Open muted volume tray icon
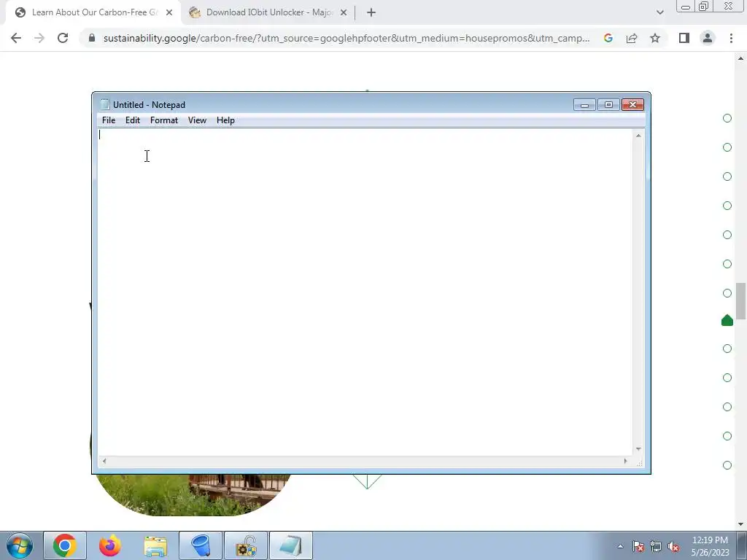The height and width of the screenshot is (560, 747). (x=673, y=546)
